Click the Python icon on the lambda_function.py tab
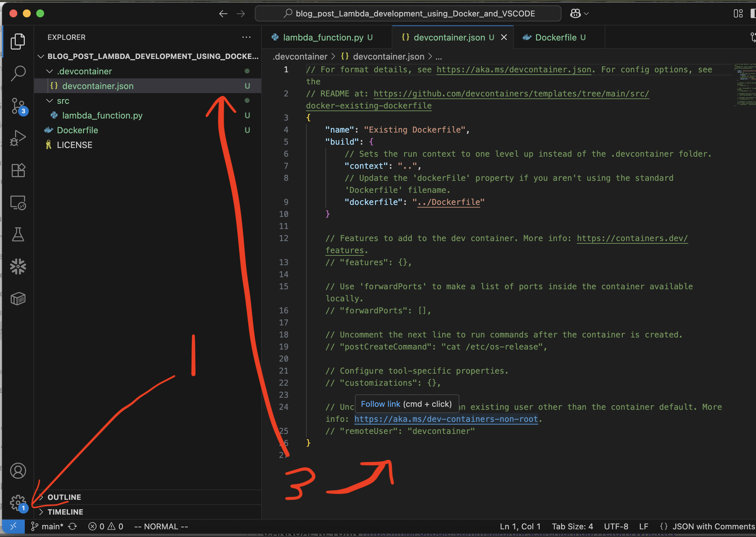This screenshot has width=756, height=537. pos(275,37)
